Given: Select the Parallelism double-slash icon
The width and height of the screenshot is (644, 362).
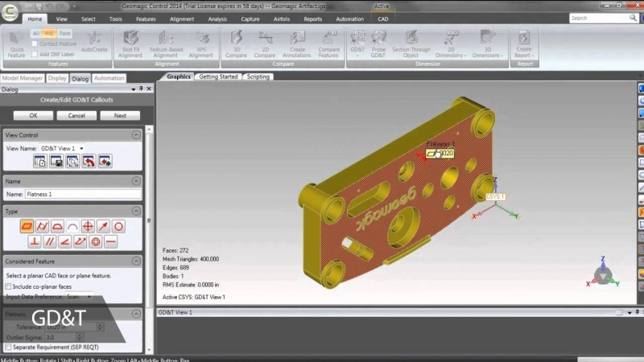Looking at the screenshot, I should [50, 242].
